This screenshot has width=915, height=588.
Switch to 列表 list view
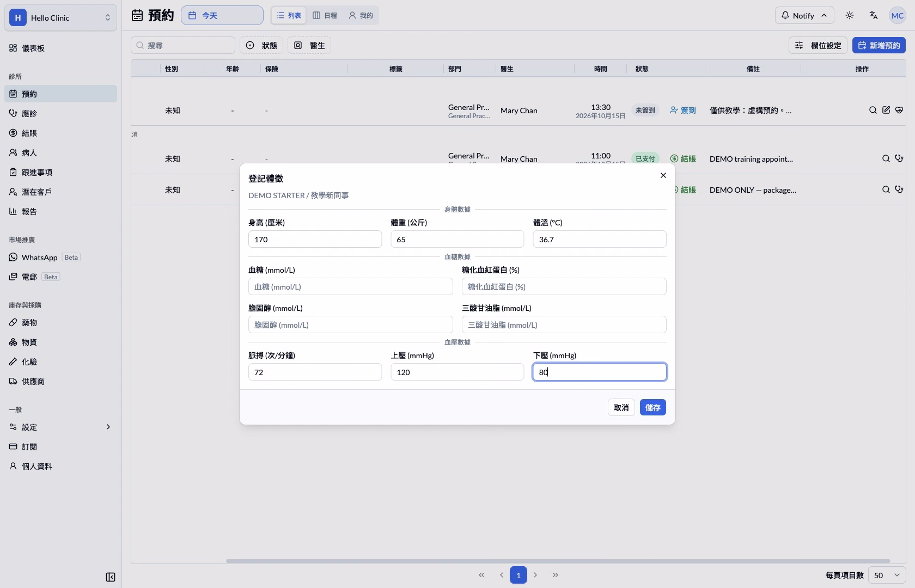pos(289,15)
